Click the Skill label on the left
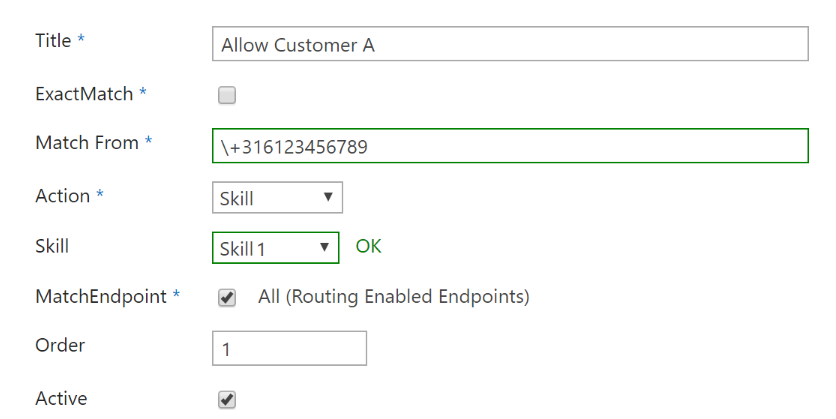This screenshot has height=419, width=836. point(52,246)
